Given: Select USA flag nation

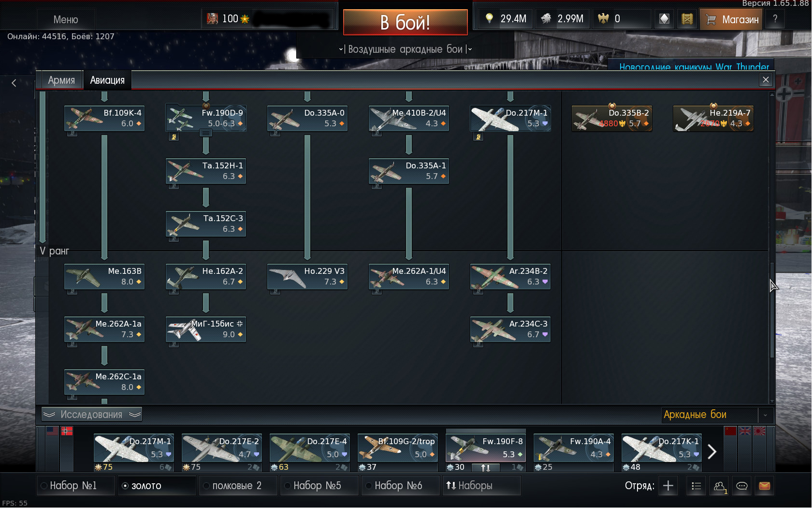Looking at the screenshot, I should [52, 431].
